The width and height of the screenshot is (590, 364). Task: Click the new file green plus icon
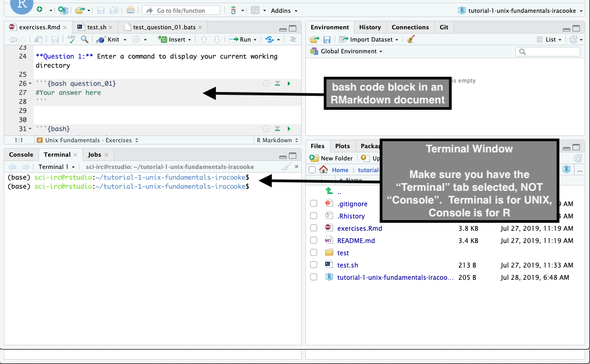click(41, 10)
